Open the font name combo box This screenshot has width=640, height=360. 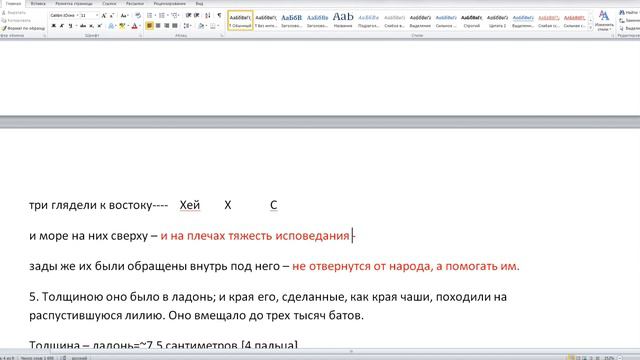64,16
